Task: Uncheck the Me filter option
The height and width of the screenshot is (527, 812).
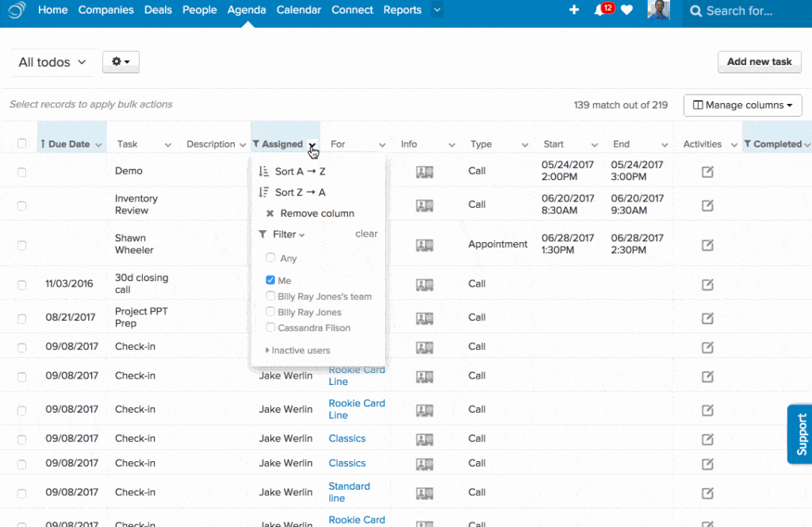Action: [271, 280]
